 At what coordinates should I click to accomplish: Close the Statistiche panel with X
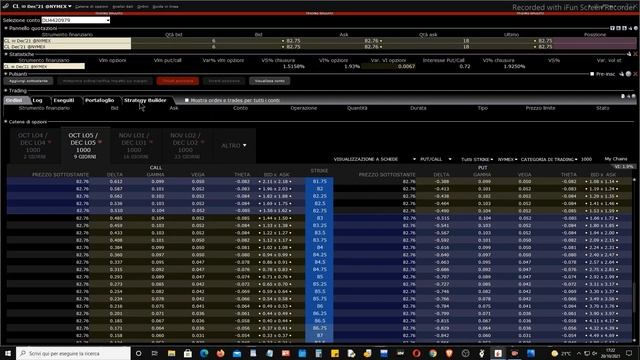(636, 54)
